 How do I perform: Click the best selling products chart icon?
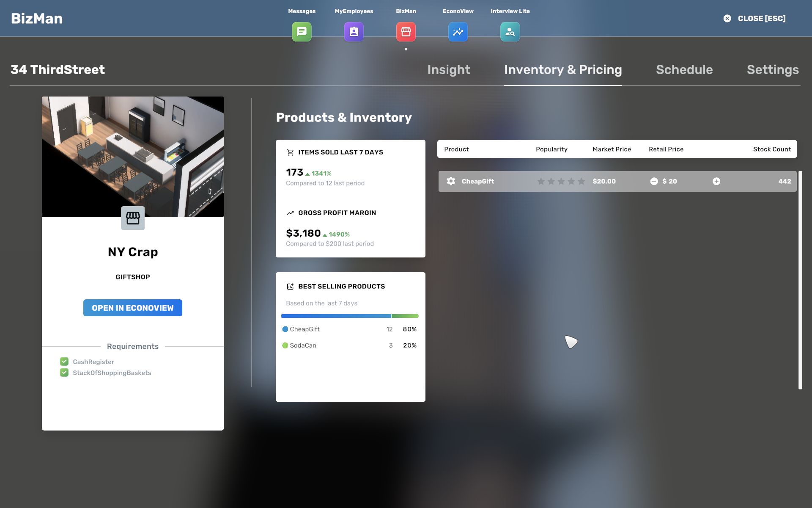coord(290,287)
